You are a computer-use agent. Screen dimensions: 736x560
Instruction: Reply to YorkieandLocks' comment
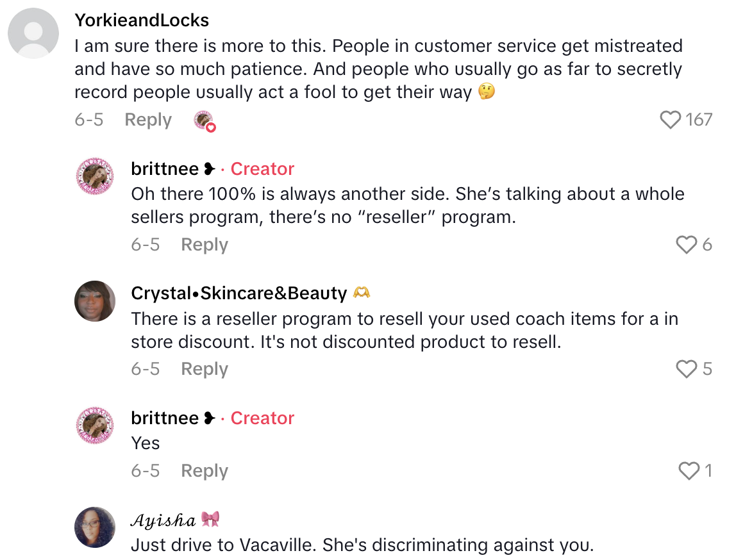point(148,120)
